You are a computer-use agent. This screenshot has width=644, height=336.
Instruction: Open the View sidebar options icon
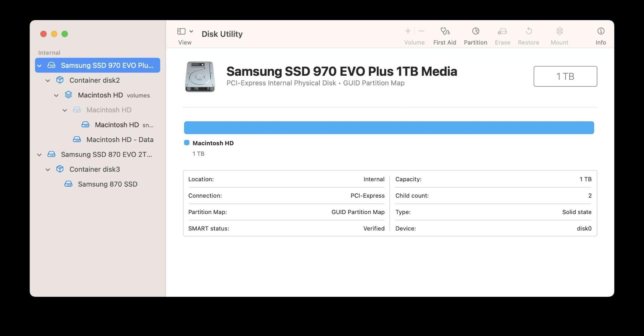pos(181,31)
